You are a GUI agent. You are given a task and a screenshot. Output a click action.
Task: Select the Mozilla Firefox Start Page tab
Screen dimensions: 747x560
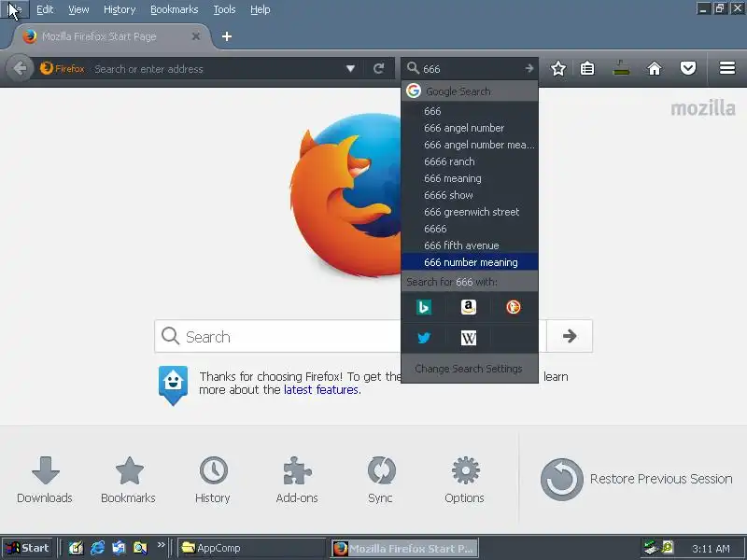pos(110,36)
